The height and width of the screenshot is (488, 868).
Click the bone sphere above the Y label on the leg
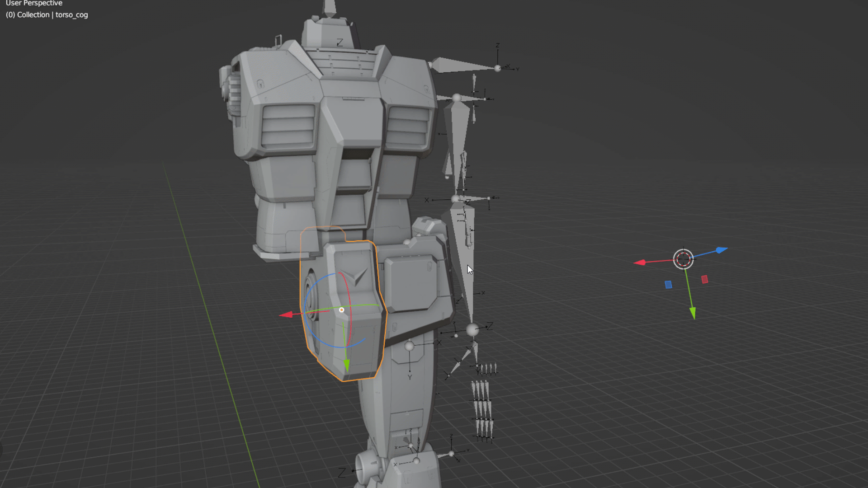(x=410, y=347)
